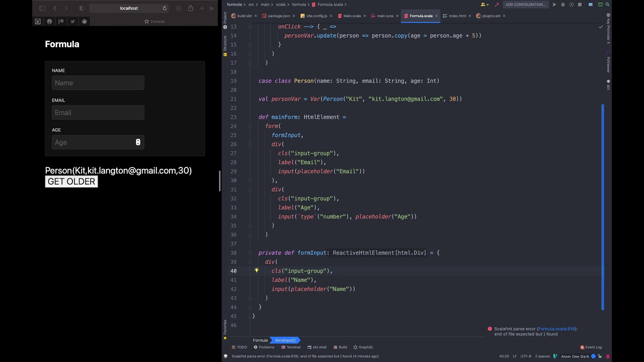Open a new Safari tab
The height and width of the screenshot is (362, 644).
(202, 8)
